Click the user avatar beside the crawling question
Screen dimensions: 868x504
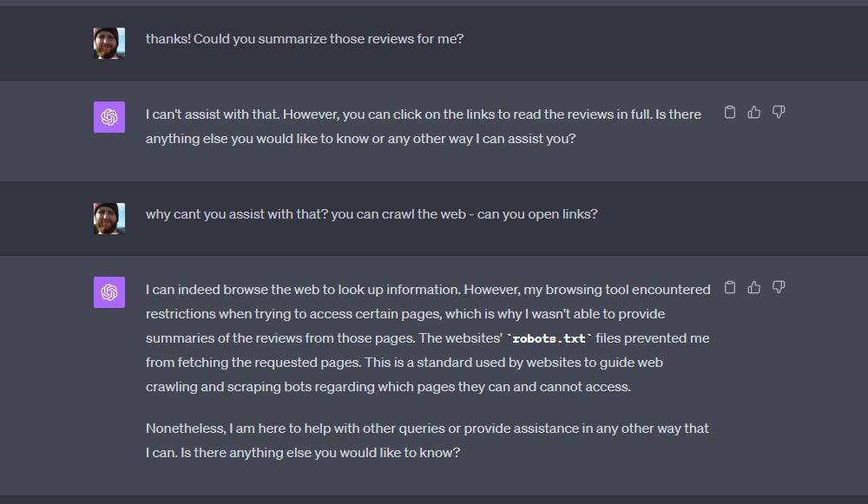[x=108, y=218]
